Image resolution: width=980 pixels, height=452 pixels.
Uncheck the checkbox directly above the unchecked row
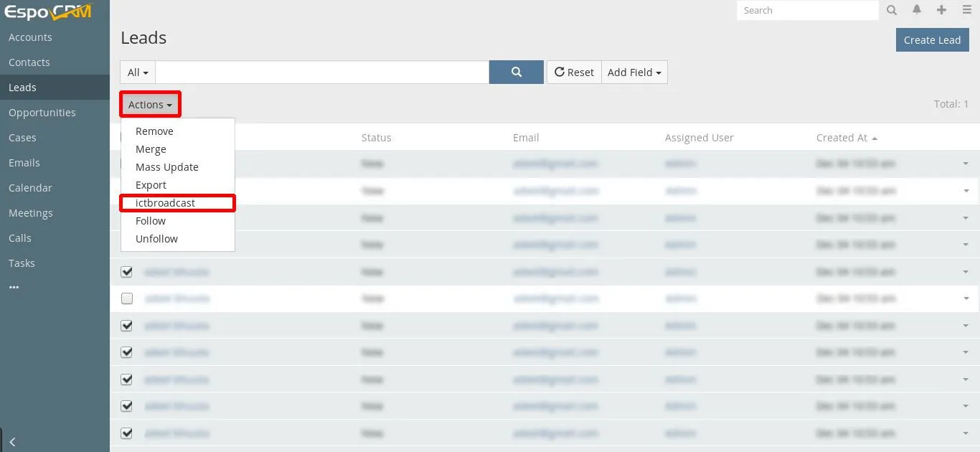[127, 272]
